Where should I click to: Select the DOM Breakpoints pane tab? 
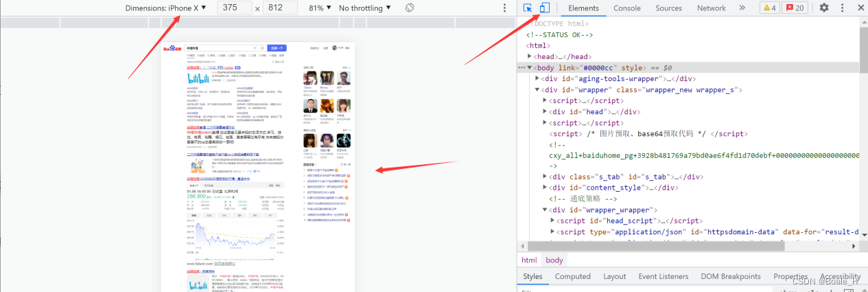[x=730, y=276]
